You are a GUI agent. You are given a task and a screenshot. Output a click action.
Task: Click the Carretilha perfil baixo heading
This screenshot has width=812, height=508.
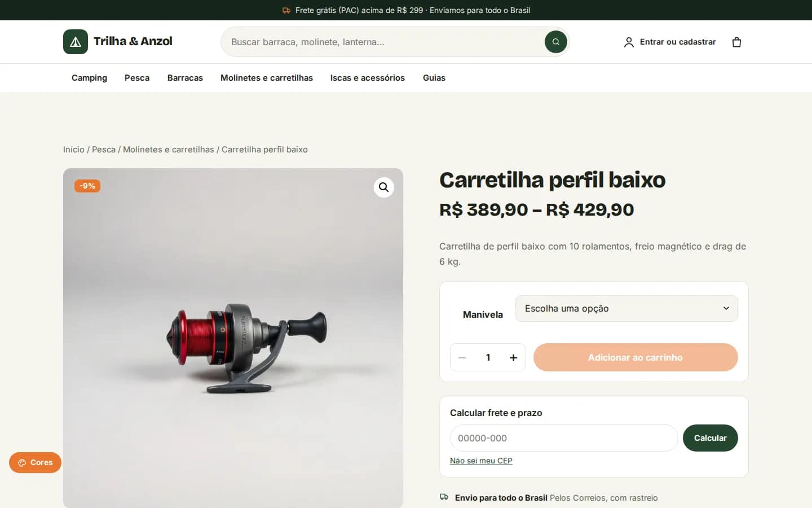click(553, 180)
